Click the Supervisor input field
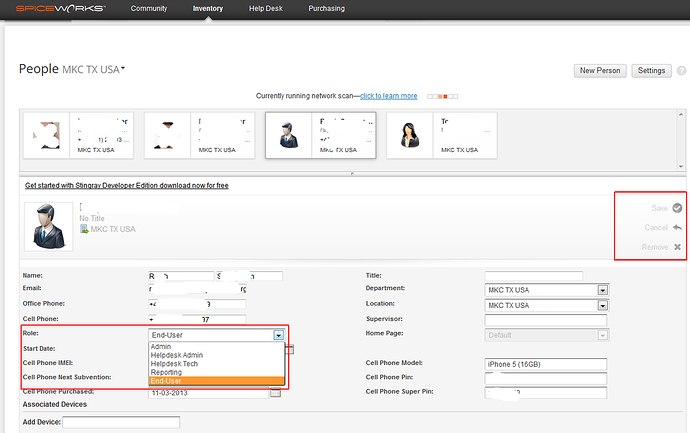Image resolution: width=690 pixels, height=433 pixels. [x=546, y=320]
